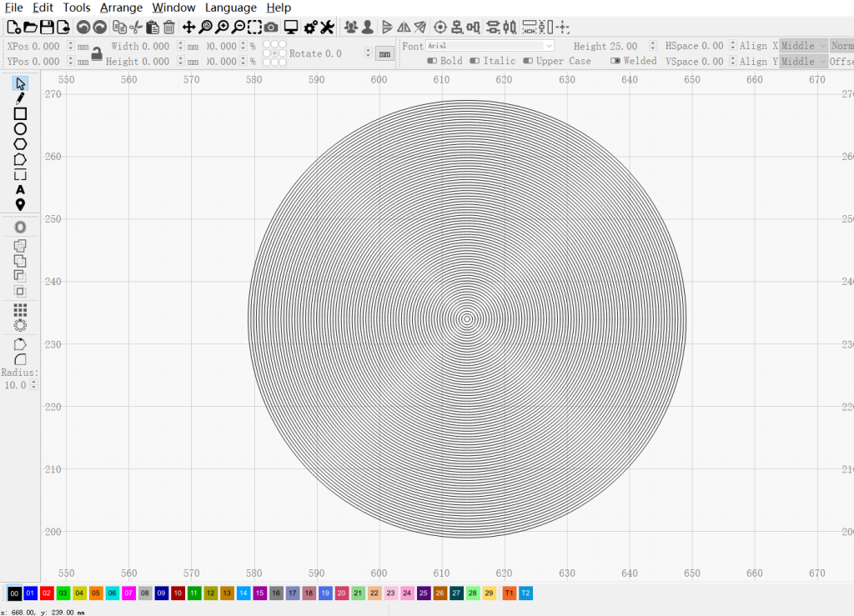Open the Help menu
The width and height of the screenshot is (854, 616).
tap(279, 8)
